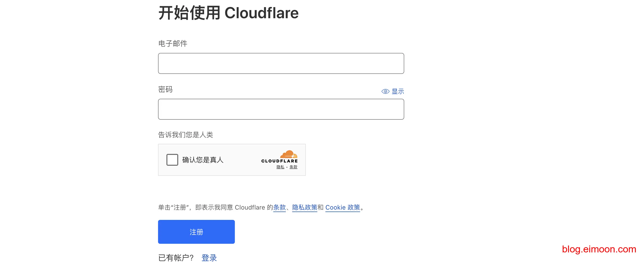Focus the 密码 input field
Screen dimensions: 644x262
point(281,109)
